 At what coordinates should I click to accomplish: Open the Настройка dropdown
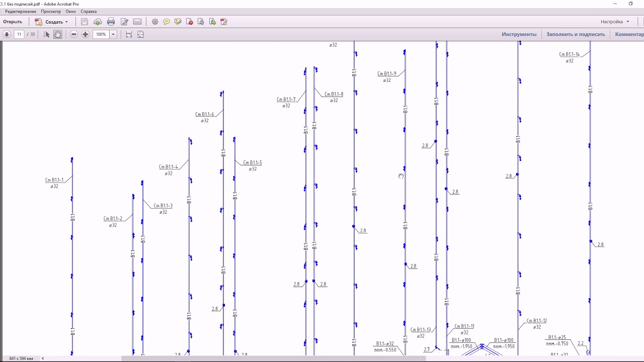pyautogui.click(x=615, y=22)
